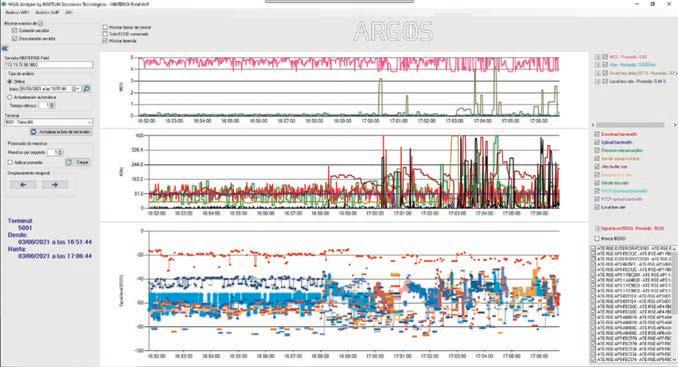Shift time forward with right arrow button
The height and width of the screenshot is (367, 678).
pos(55,185)
